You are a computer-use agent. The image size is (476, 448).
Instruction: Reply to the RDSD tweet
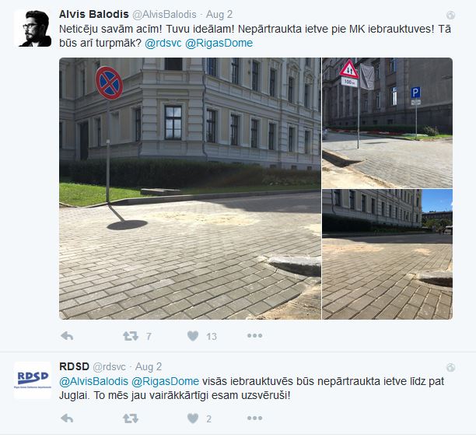[67, 418]
